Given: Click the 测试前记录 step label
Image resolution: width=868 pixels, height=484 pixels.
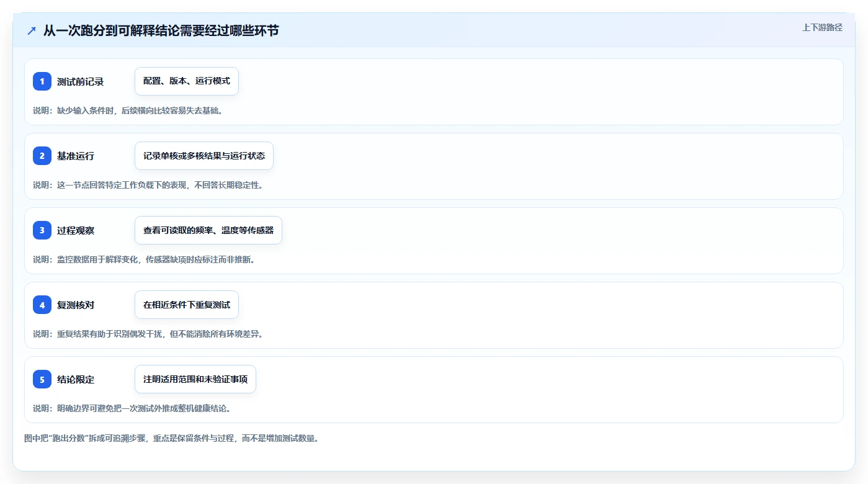Looking at the screenshot, I should pos(80,81).
